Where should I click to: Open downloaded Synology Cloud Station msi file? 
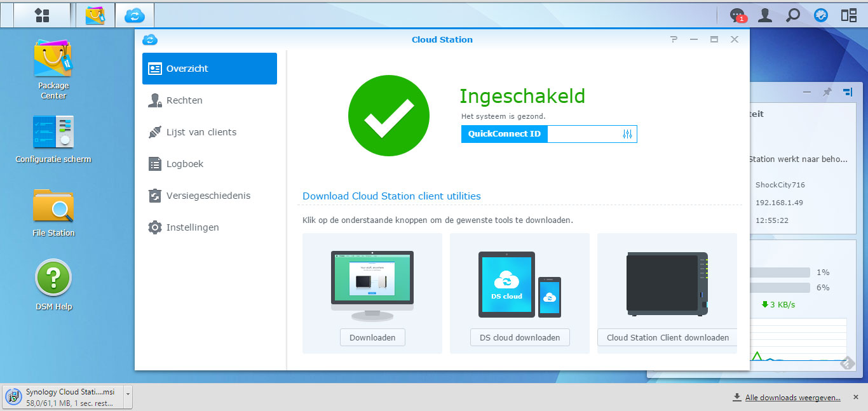[x=64, y=397]
